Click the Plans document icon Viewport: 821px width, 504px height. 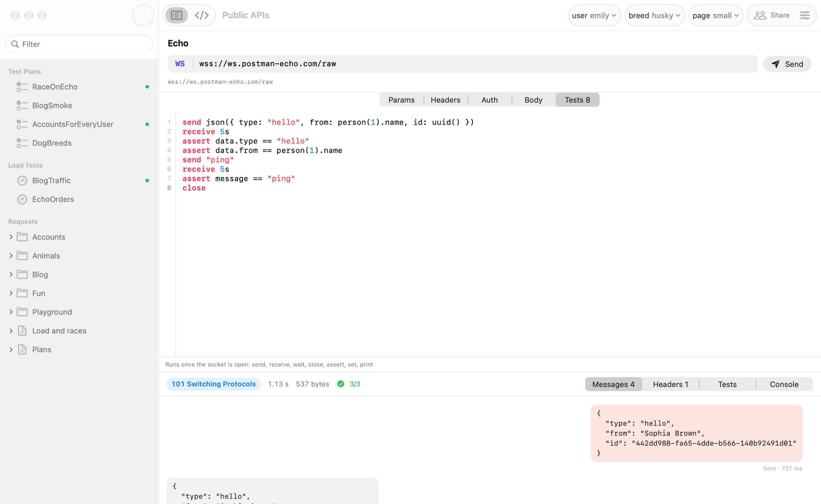click(x=22, y=349)
